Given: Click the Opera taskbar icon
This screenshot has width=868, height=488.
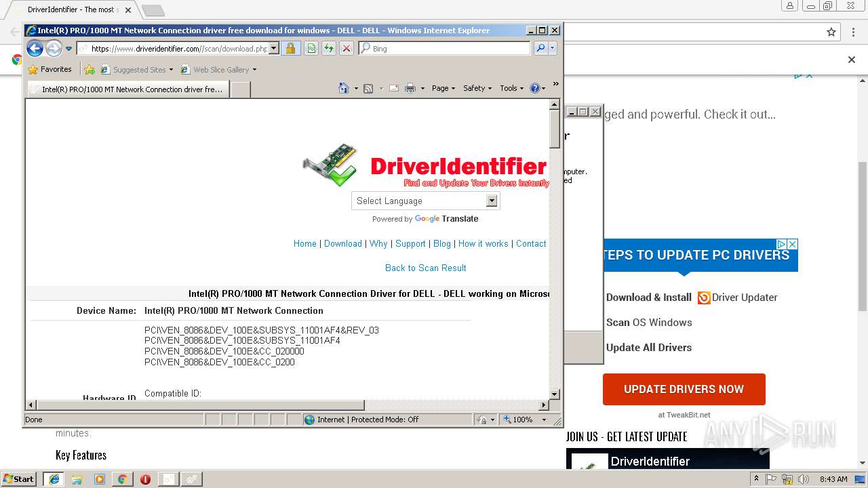Looking at the screenshot, I should tap(145, 479).
